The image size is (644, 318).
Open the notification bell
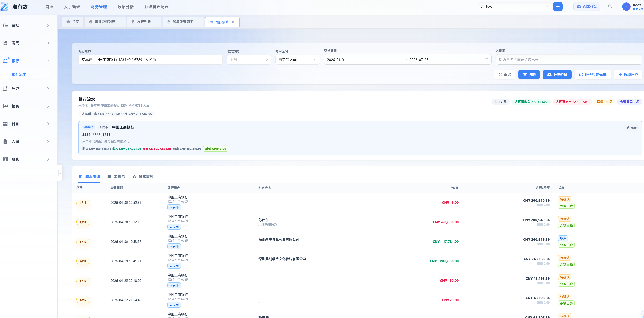pos(609,7)
